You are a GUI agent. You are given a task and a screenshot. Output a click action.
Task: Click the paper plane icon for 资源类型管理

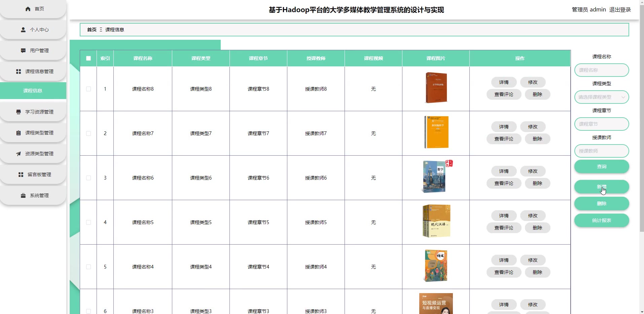pos(19,154)
